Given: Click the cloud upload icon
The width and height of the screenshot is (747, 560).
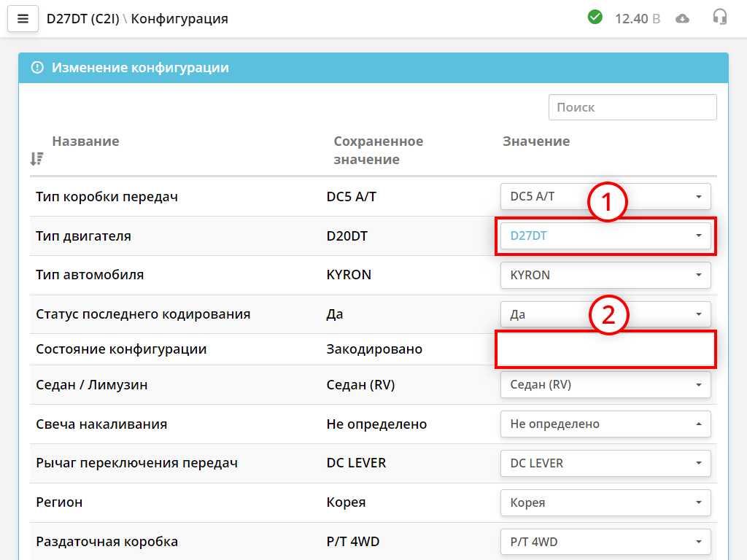Looking at the screenshot, I should [x=682, y=18].
